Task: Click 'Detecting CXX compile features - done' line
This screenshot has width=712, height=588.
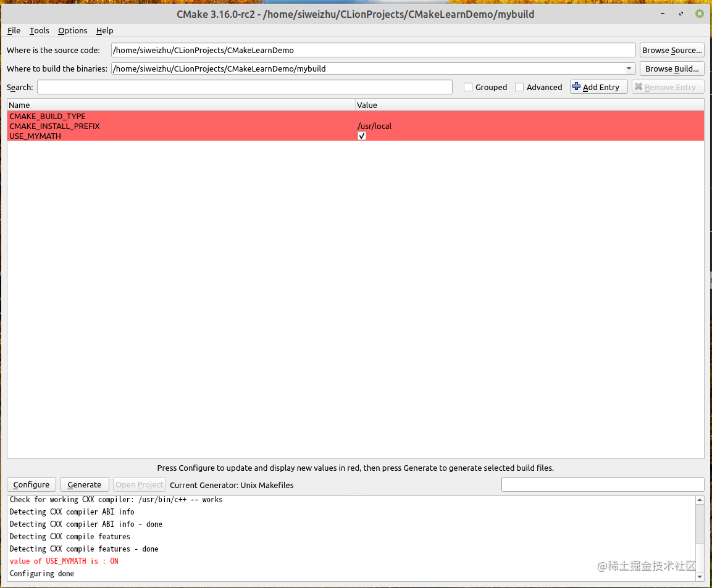Action: pyautogui.click(x=84, y=549)
